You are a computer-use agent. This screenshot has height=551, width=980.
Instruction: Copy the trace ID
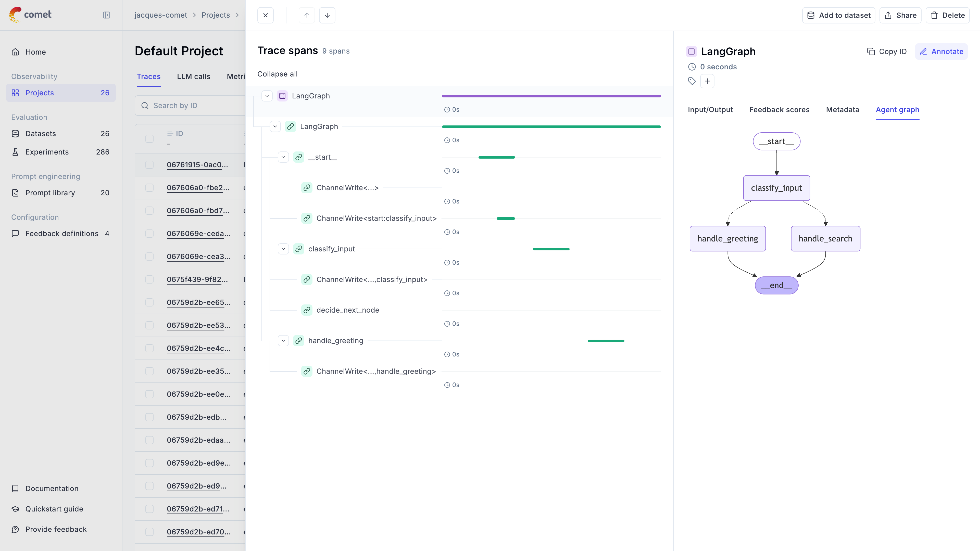point(887,51)
